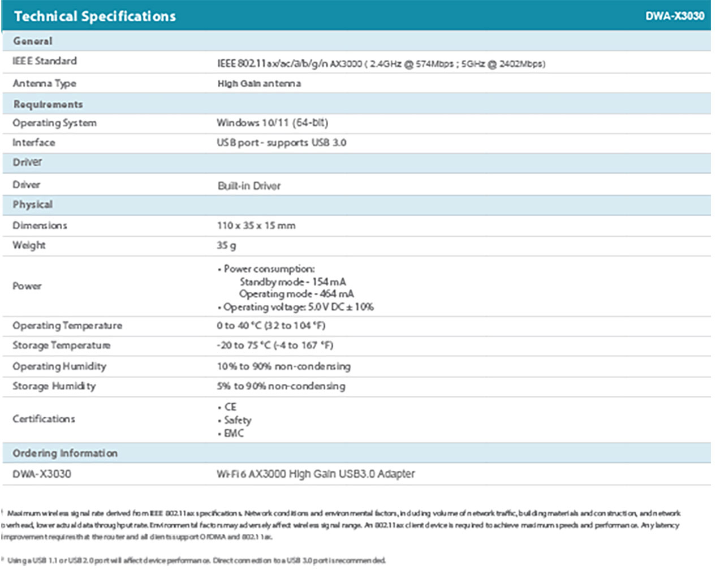
Task: Select the Certifications label
Action: point(44,419)
